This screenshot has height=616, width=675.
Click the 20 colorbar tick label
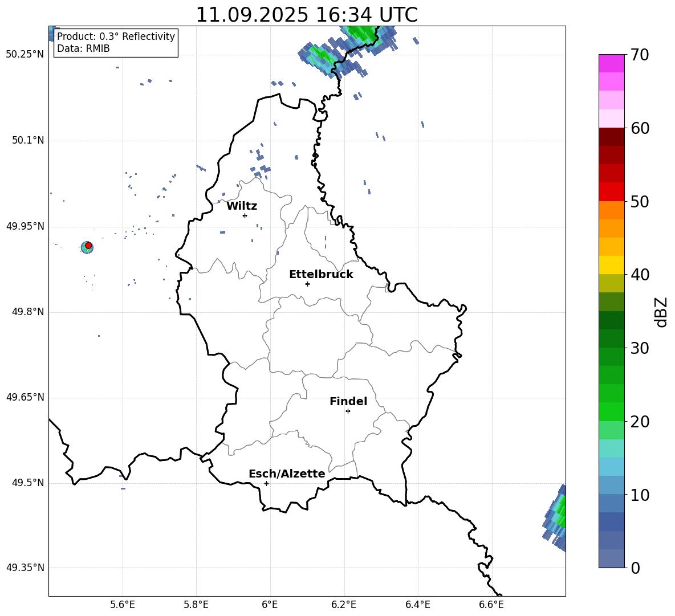(640, 422)
